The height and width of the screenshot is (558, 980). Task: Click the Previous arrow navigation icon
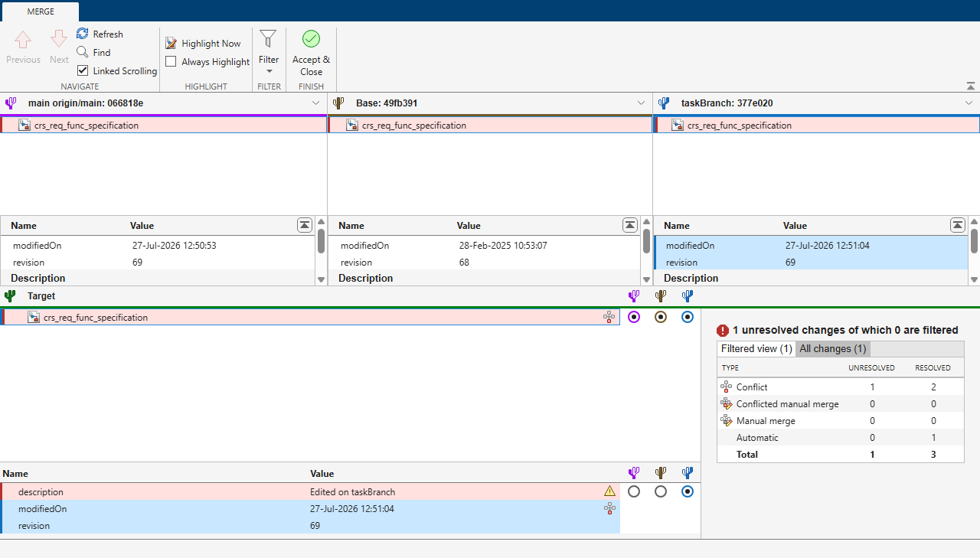click(23, 39)
